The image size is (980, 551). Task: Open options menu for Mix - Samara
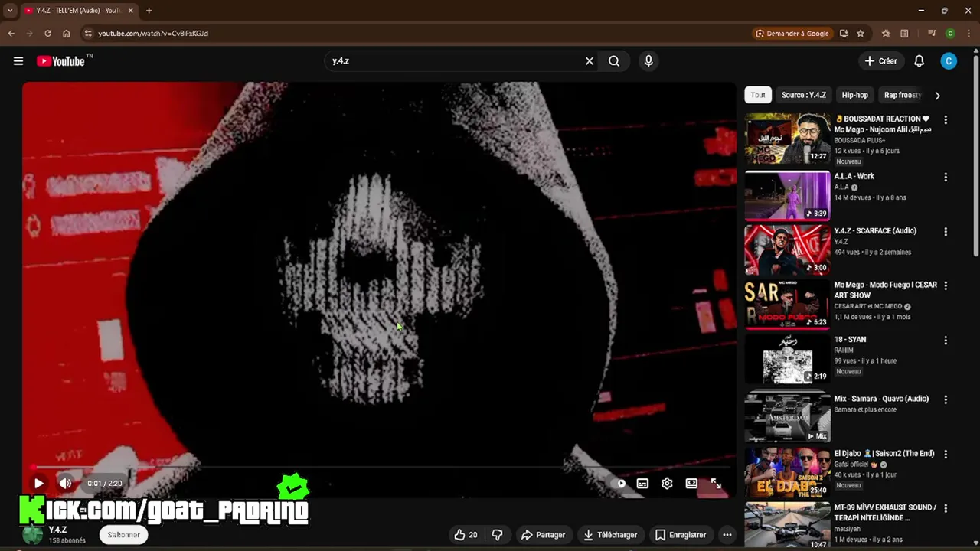(946, 399)
